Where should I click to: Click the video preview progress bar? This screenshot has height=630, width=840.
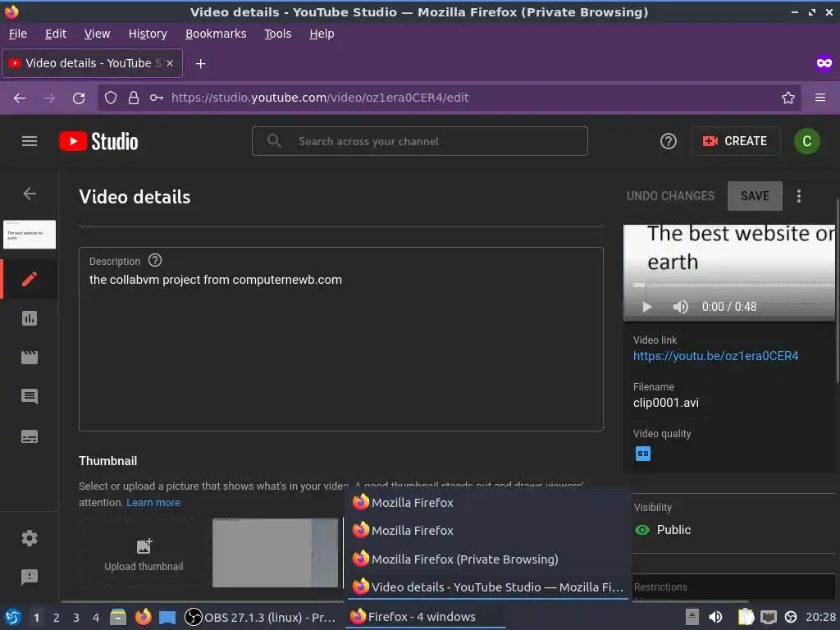click(733, 285)
